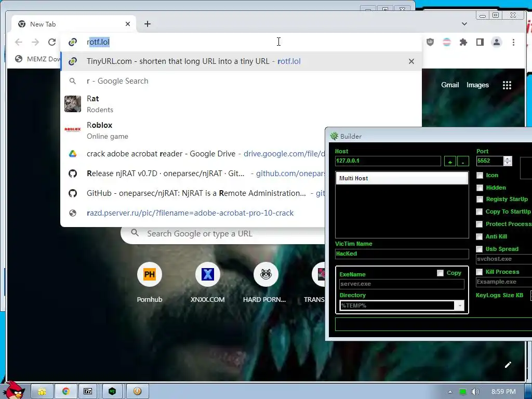Select the crack adobe acrobat reader suggestion
532x399 pixels.
tap(193, 154)
